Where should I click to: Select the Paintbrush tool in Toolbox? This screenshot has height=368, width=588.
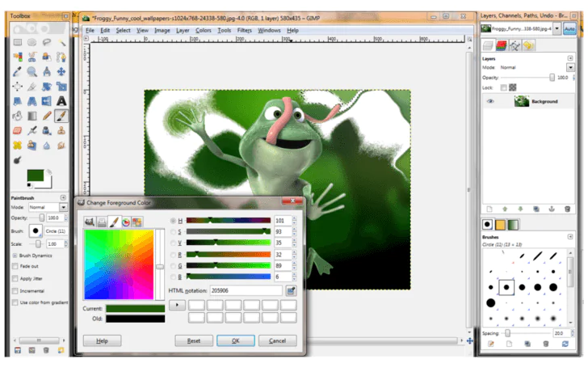(62, 116)
